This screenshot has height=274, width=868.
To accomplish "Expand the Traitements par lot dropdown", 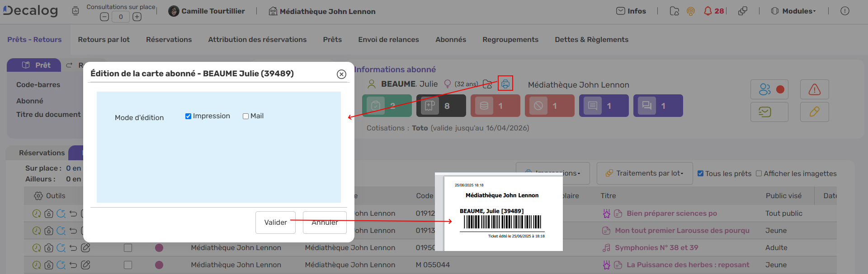I will click(x=645, y=173).
